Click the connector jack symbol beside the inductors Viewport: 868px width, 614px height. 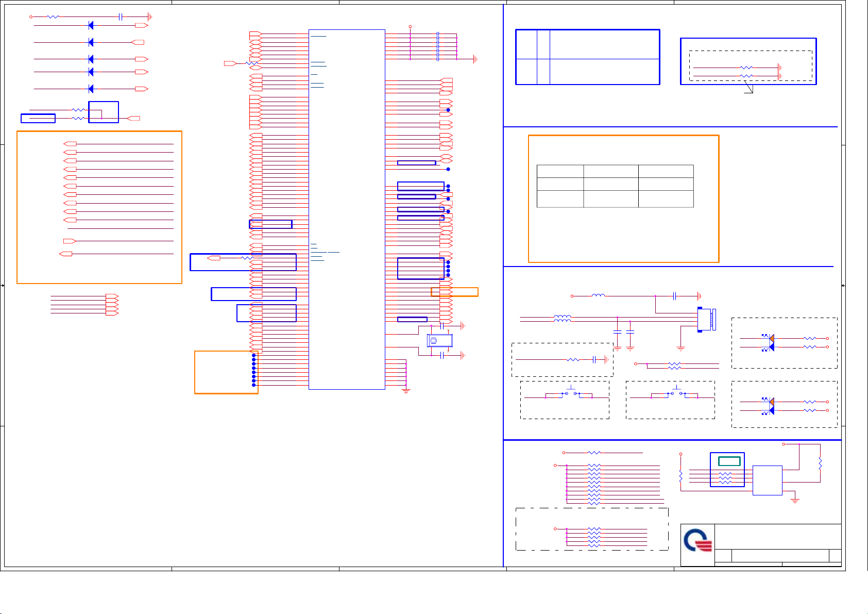(x=706, y=320)
